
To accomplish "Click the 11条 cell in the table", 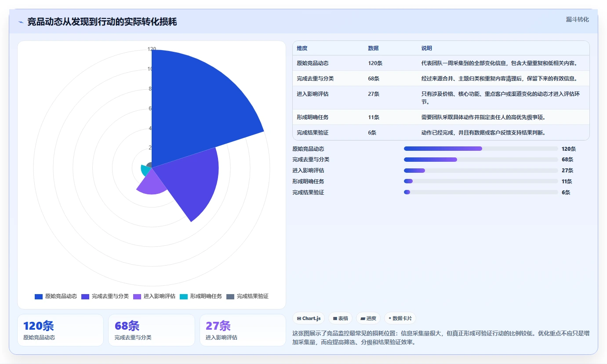I will [374, 117].
